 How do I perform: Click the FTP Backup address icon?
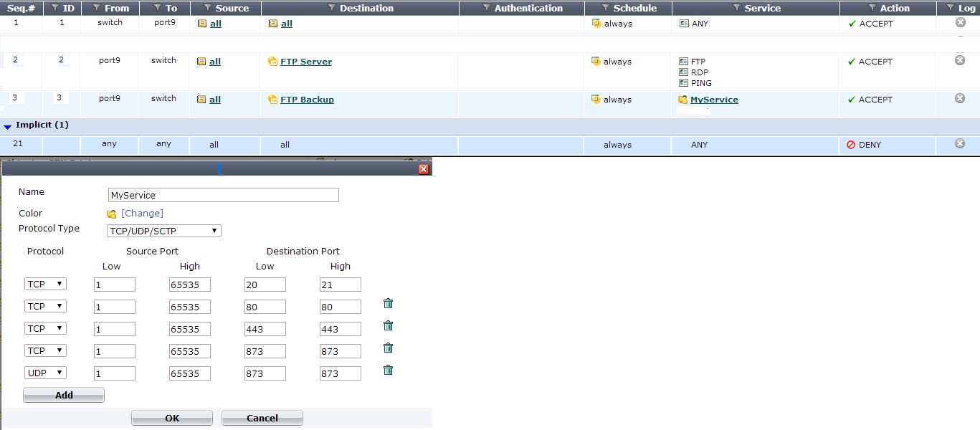coord(272,100)
